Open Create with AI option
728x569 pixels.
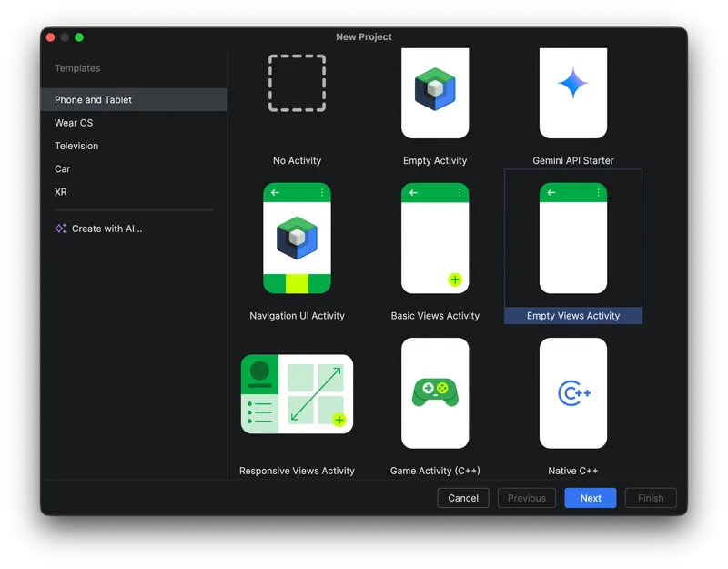coord(134,229)
